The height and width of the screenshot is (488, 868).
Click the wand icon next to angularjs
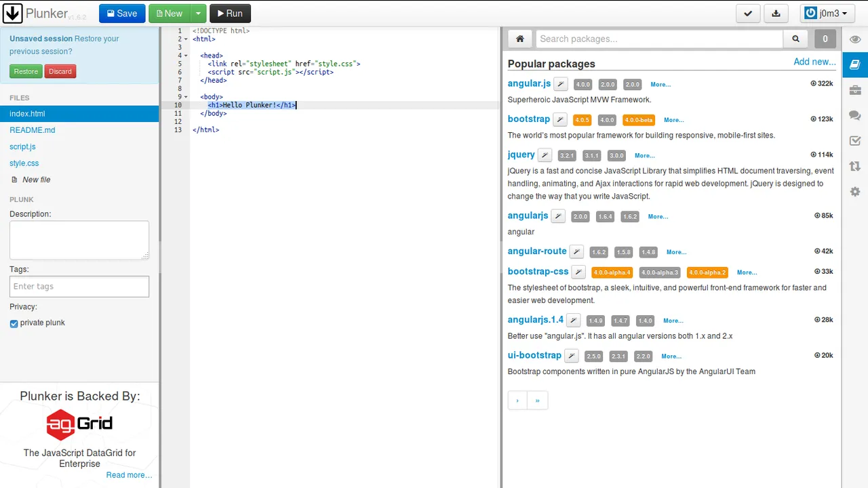(558, 216)
